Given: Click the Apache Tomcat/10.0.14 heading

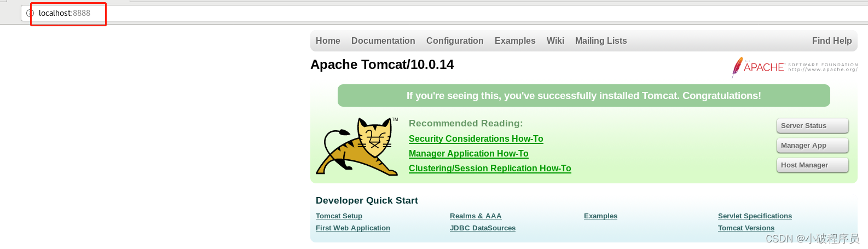Looking at the screenshot, I should (x=382, y=65).
